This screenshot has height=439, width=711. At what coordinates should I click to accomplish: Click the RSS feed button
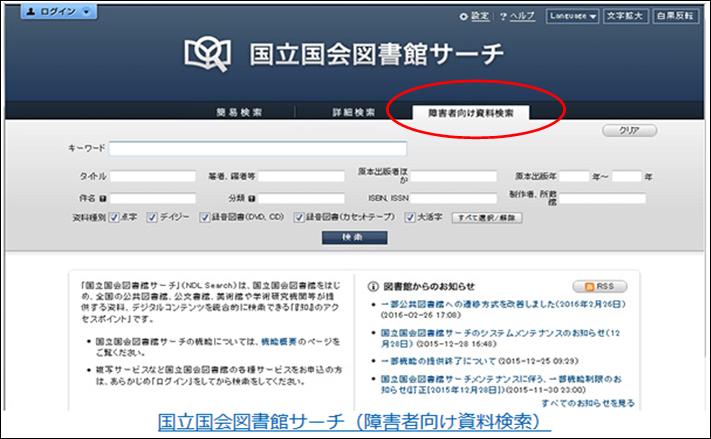click(x=600, y=287)
